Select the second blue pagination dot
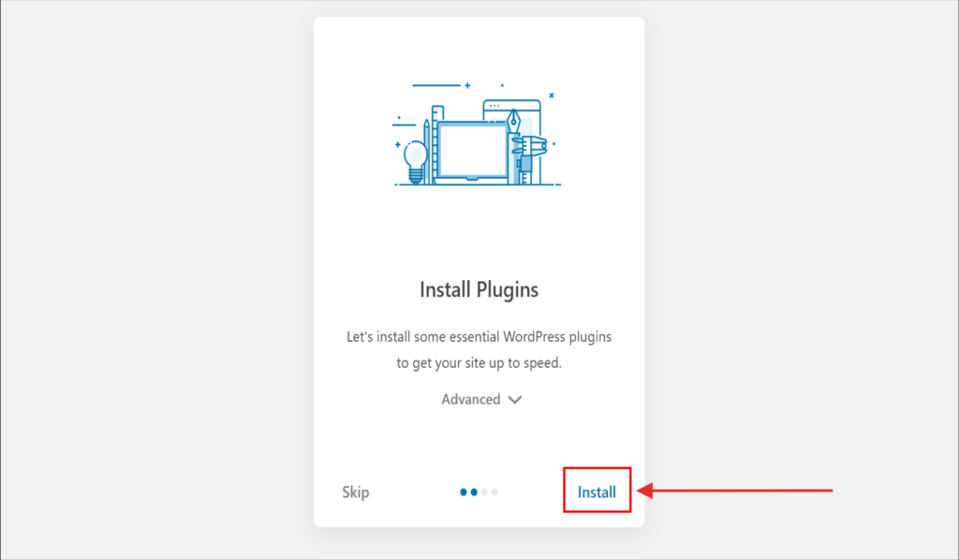The height and width of the screenshot is (560, 959). [474, 492]
